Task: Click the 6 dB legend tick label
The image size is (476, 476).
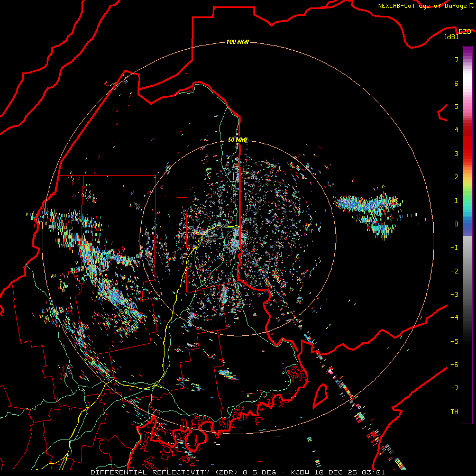Action: click(x=456, y=83)
